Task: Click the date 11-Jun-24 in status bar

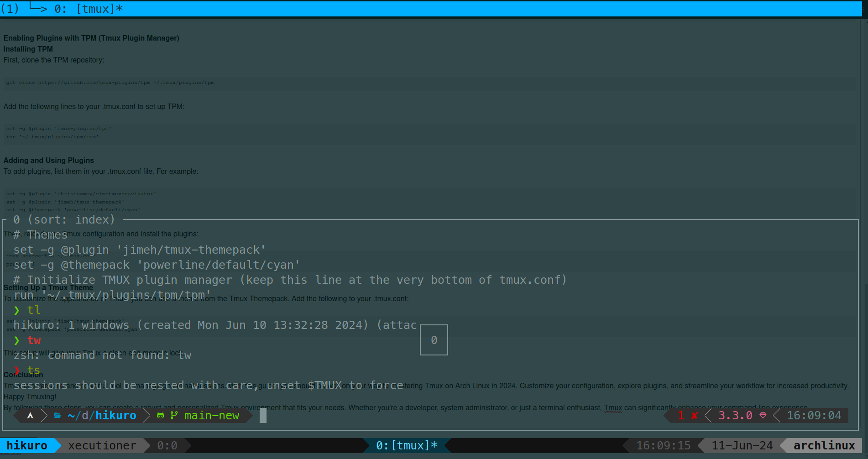Action: 743,446
